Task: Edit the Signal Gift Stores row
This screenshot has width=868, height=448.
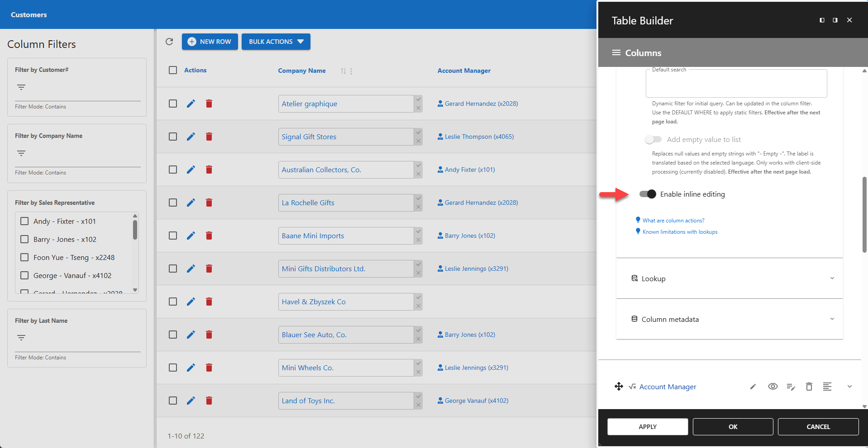Action: [191, 136]
